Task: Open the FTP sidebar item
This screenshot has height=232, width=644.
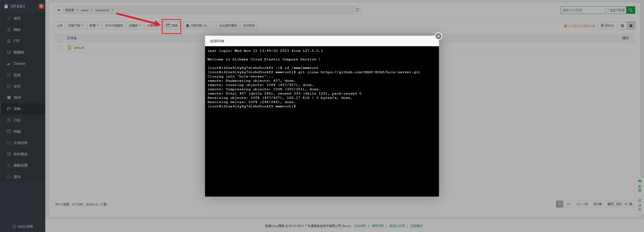Action: [23, 41]
